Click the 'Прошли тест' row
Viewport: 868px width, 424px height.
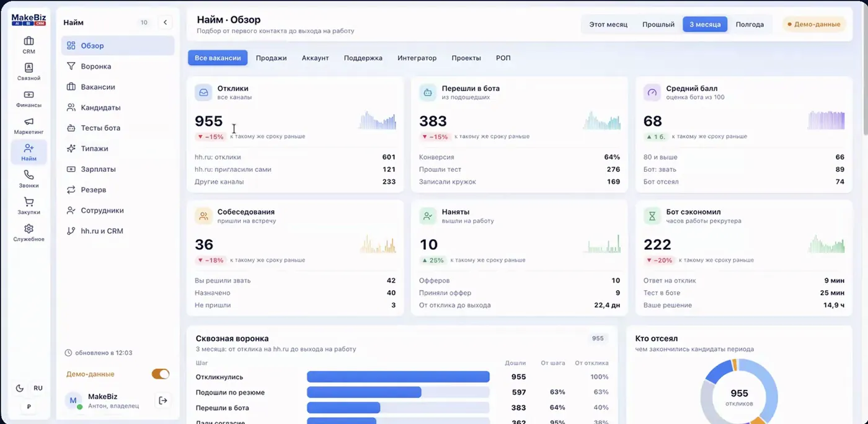(520, 169)
